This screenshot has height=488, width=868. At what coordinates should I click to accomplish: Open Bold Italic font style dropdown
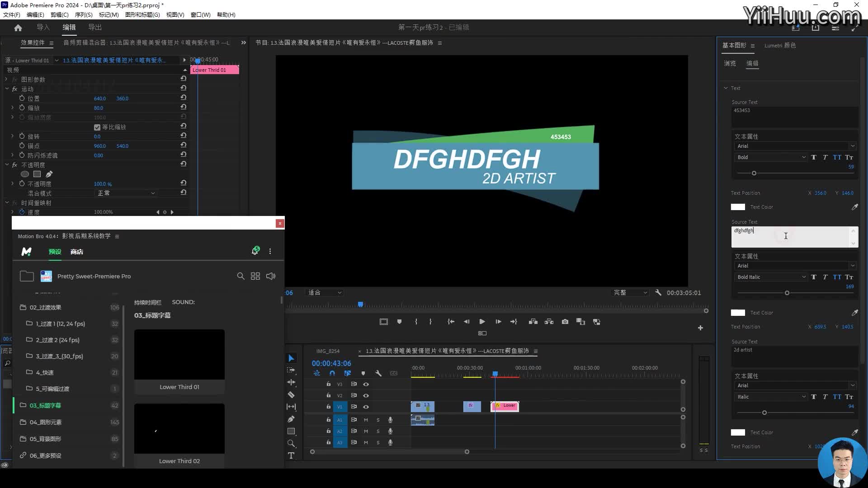click(771, 277)
